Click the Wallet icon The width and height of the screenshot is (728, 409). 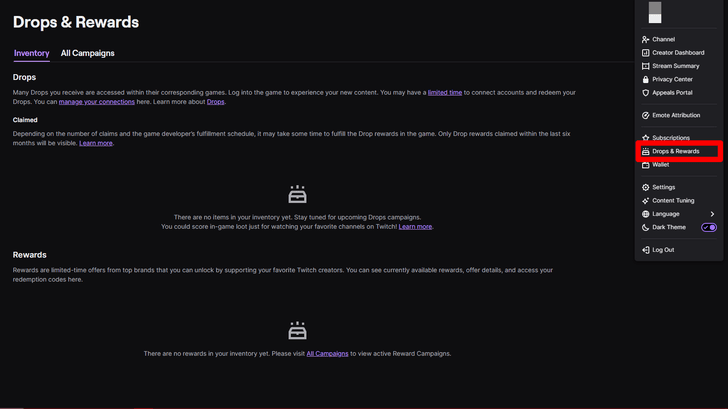pos(646,165)
